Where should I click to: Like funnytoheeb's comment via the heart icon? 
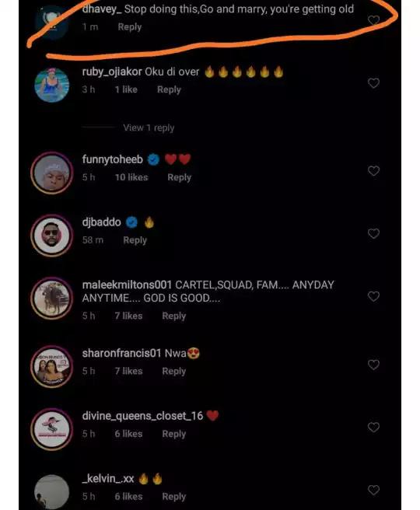click(x=373, y=171)
